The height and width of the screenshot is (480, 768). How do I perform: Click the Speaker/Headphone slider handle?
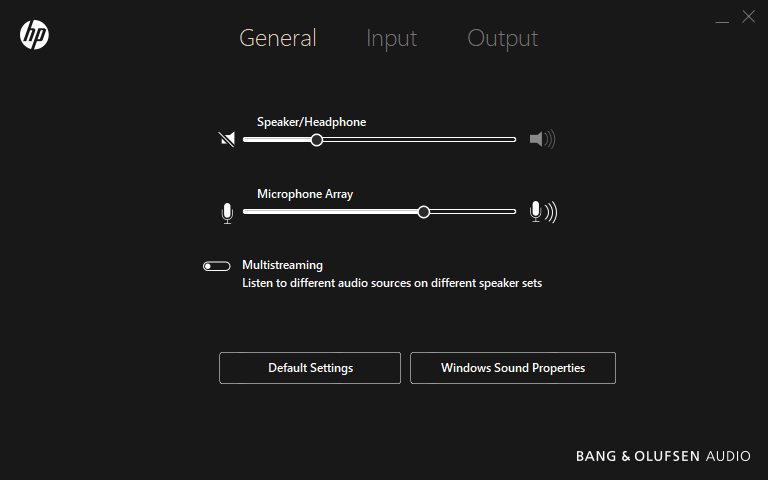317,140
